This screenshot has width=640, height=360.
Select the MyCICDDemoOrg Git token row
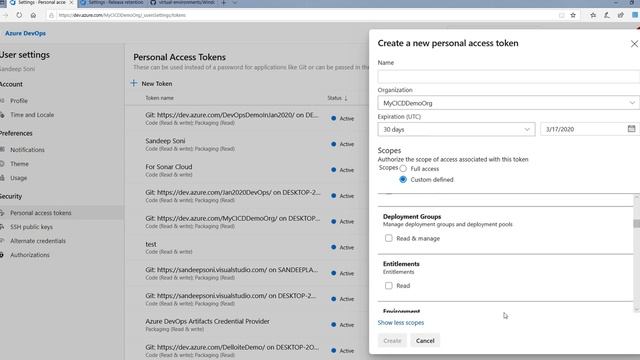(x=247, y=222)
